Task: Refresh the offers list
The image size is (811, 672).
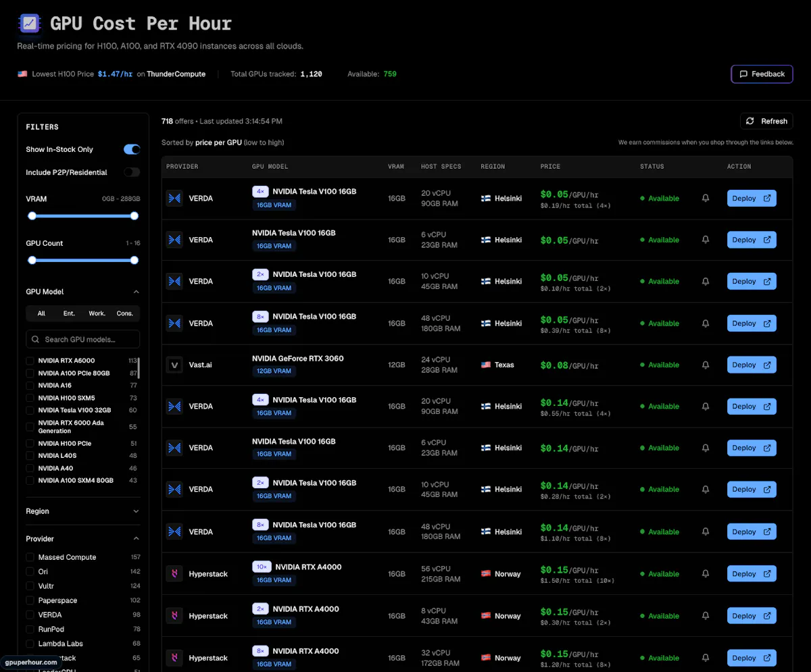Action: tap(766, 121)
